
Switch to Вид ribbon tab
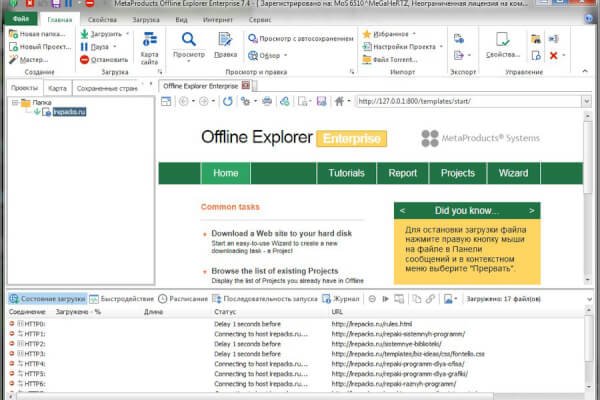click(x=181, y=20)
